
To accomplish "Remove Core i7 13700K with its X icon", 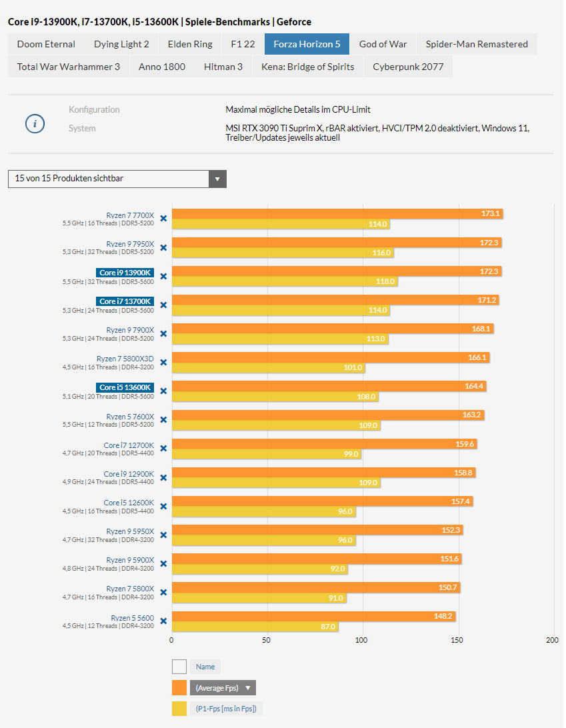I will (163, 305).
